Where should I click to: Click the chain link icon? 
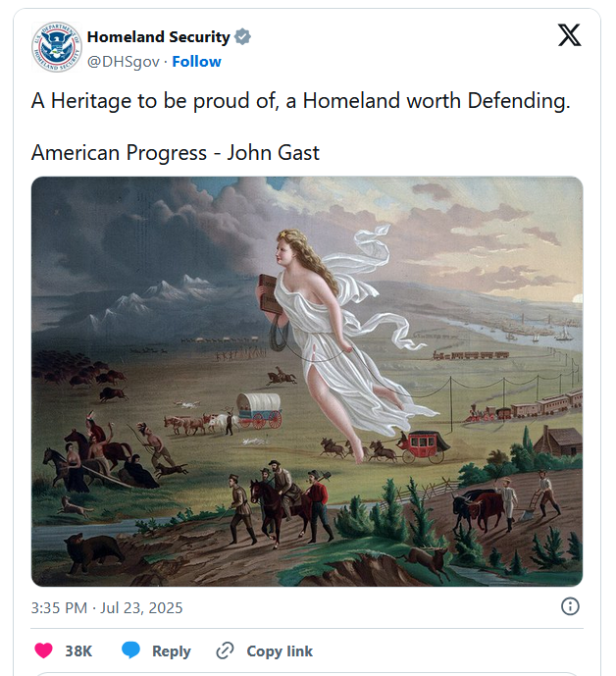click(225, 650)
